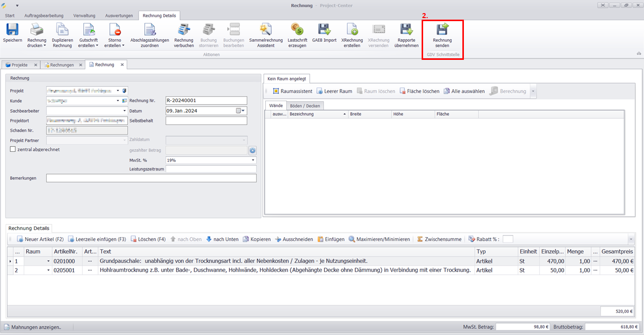Screen dimensions: 644x335
Task: Click XRechnung erstellen icon
Action: (x=352, y=29)
